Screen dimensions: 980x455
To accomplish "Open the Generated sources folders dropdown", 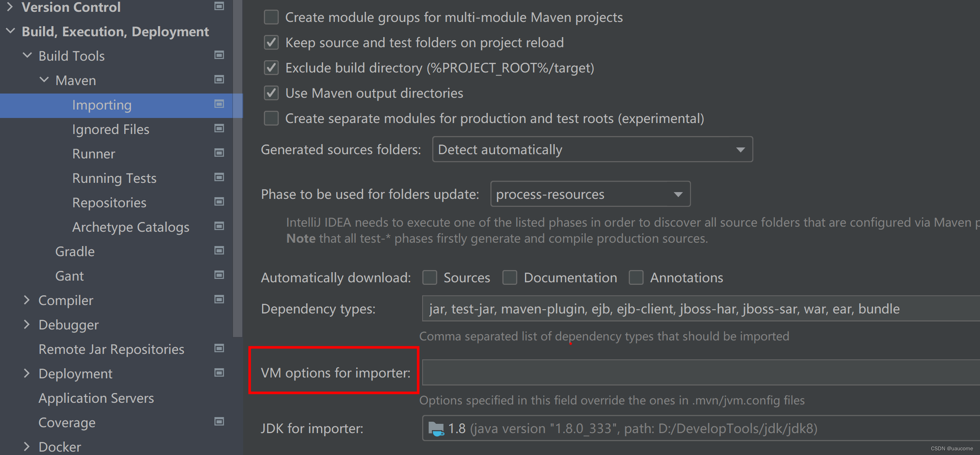I will [x=740, y=150].
